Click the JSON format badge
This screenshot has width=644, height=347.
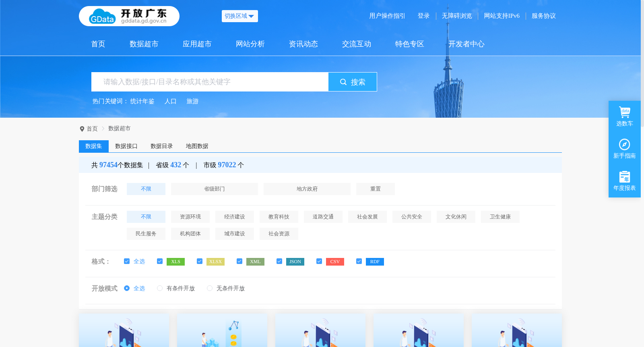(x=295, y=262)
